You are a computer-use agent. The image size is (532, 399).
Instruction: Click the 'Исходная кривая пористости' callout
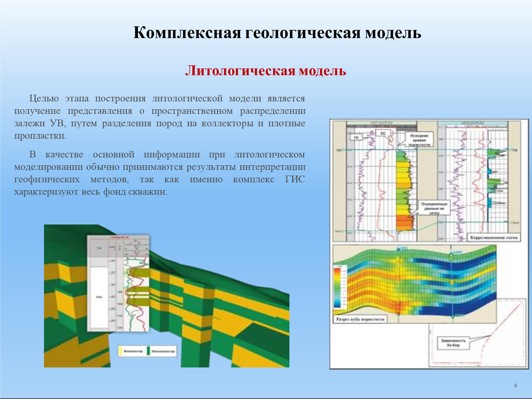(x=420, y=140)
